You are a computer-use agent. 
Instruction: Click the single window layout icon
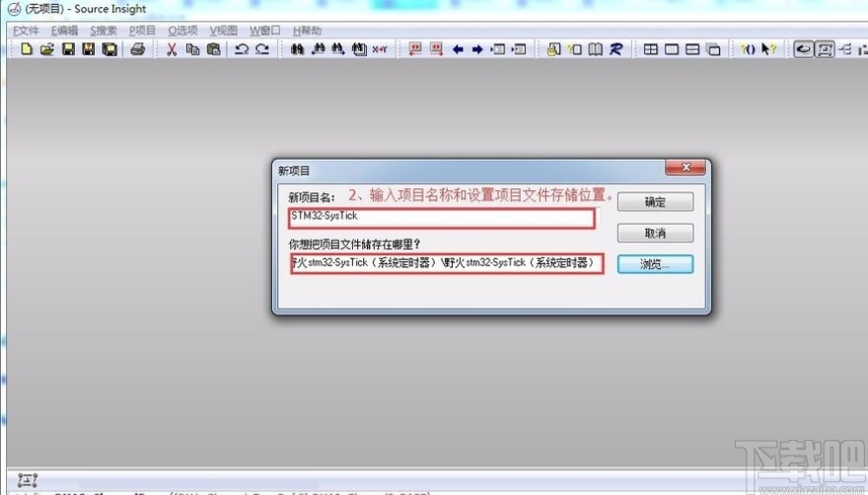point(672,49)
